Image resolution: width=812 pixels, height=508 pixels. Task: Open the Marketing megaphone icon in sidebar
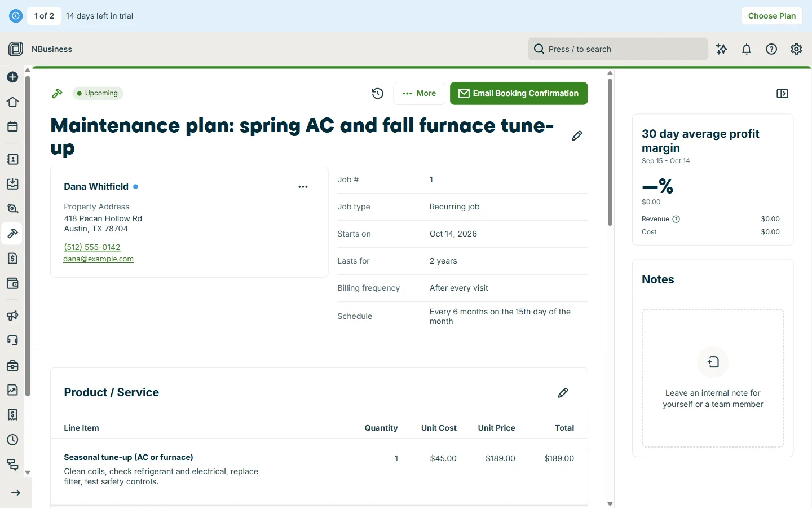coord(12,316)
